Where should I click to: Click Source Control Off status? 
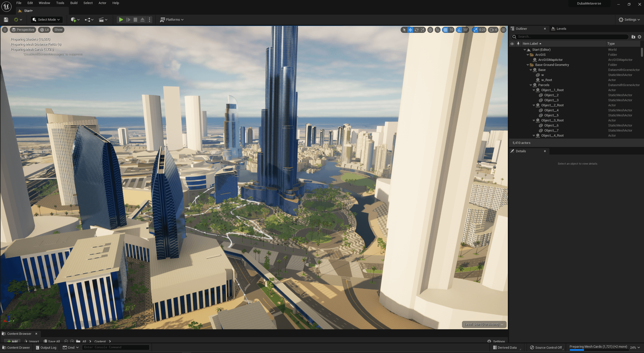point(546,348)
